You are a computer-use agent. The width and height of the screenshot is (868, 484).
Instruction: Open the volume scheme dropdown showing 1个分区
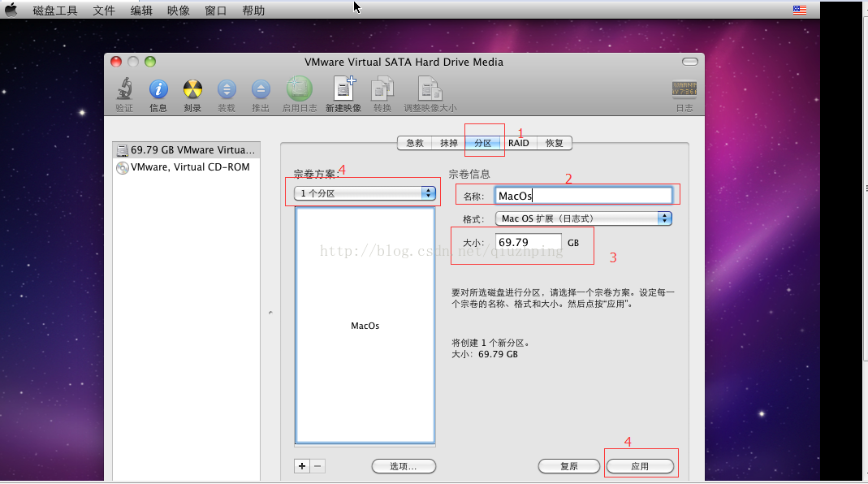click(365, 193)
